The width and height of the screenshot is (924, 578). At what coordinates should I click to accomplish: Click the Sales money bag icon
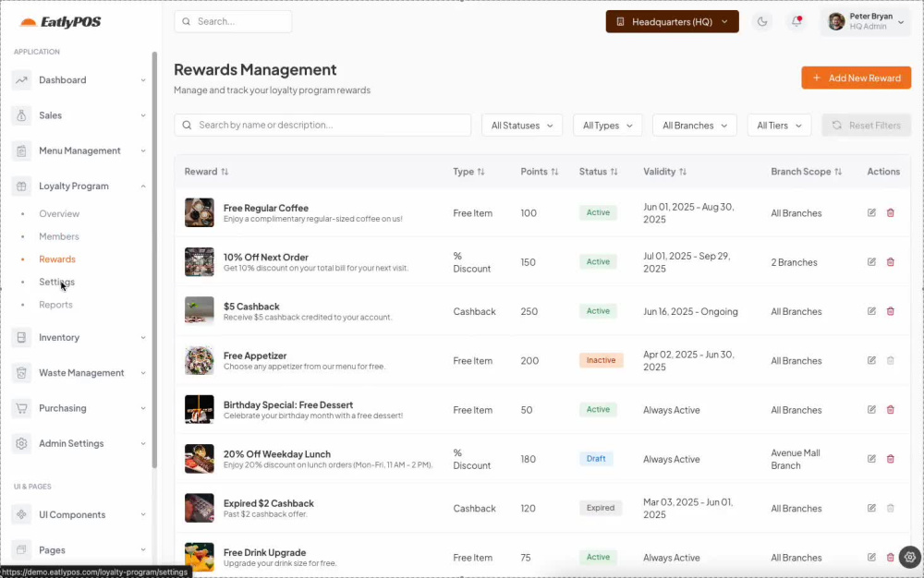(x=21, y=115)
